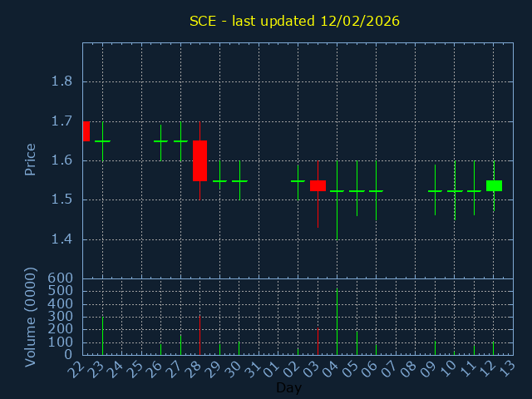Screen dimensions: 532x399
Task: Click day label 03 on the x-axis
Action: (313, 368)
